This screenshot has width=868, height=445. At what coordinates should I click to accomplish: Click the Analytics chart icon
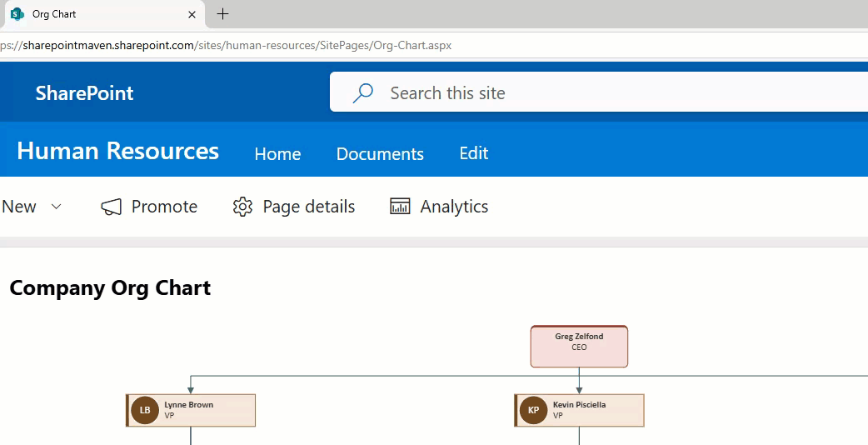coord(400,206)
